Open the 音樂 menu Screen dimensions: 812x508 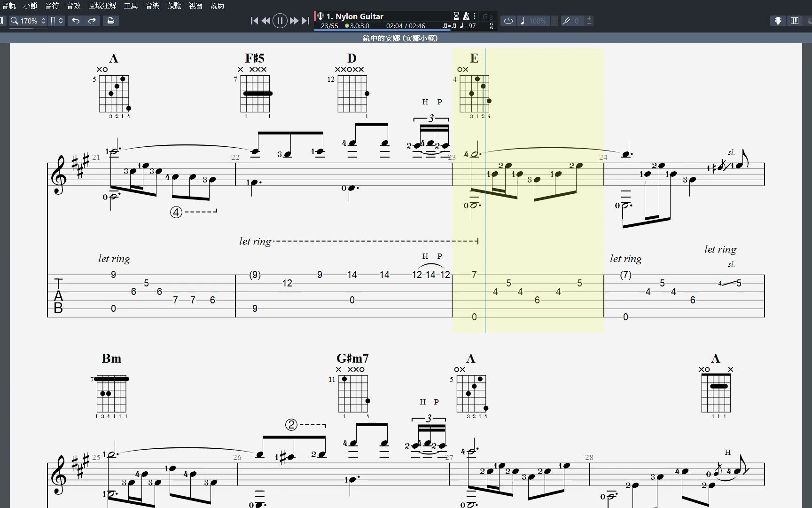tap(153, 6)
